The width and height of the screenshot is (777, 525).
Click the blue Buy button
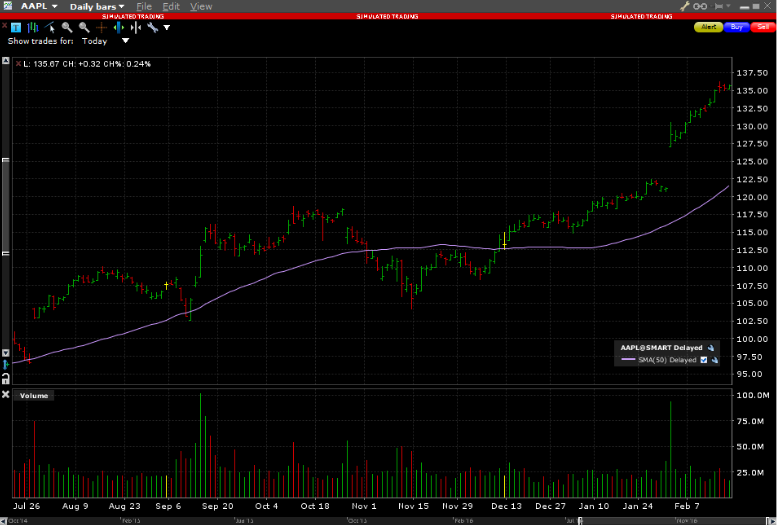pyautogui.click(x=736, y=27)
